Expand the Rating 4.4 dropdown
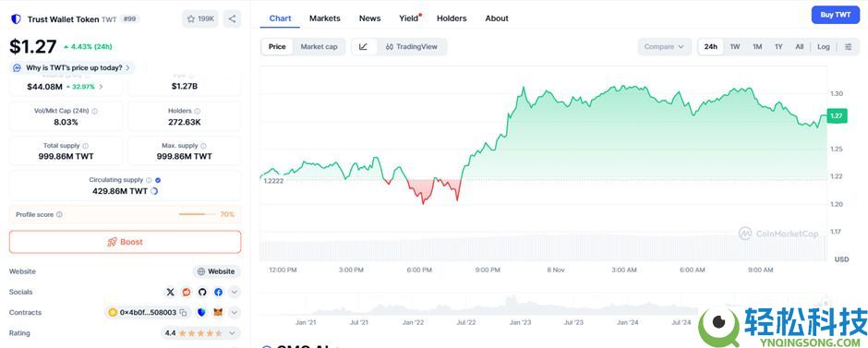This screenshot has height=348, width=868. pyautogui.click(x=201, y=333)
